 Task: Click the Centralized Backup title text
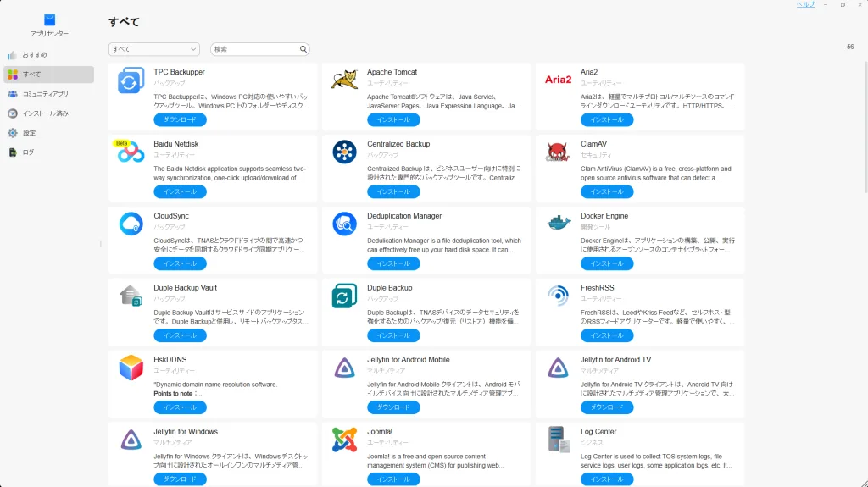[x=398, y=144]
